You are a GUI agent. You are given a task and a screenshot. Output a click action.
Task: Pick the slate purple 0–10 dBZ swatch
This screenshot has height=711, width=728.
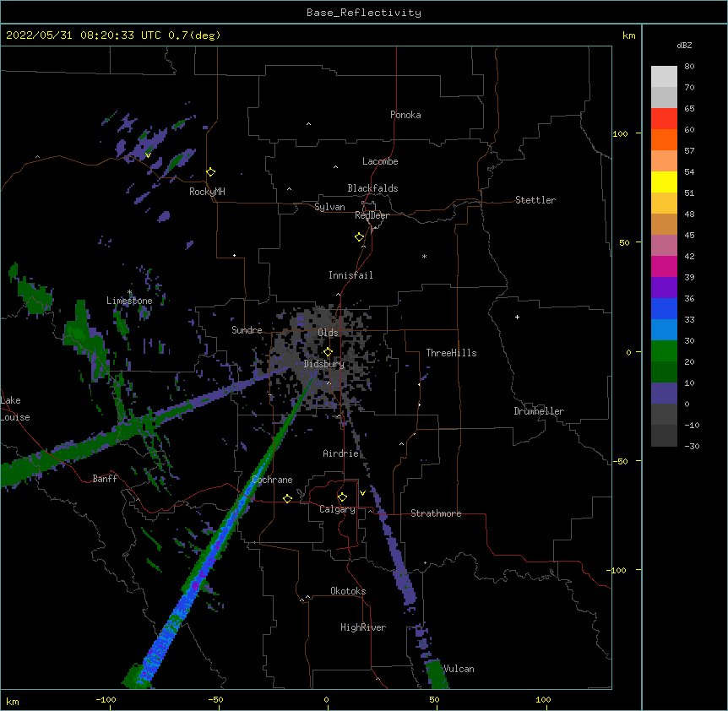coord(664,393)
